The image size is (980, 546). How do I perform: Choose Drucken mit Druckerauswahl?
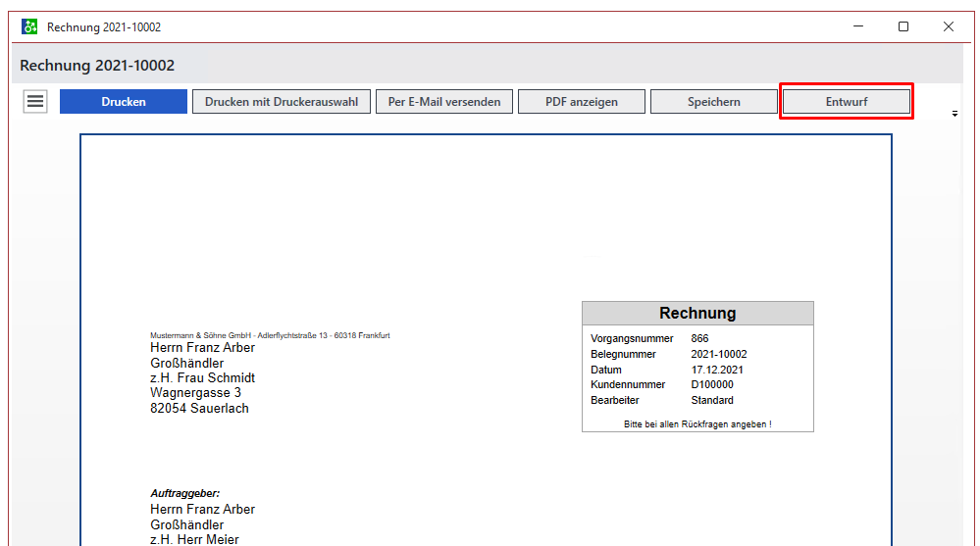(281, 101)
